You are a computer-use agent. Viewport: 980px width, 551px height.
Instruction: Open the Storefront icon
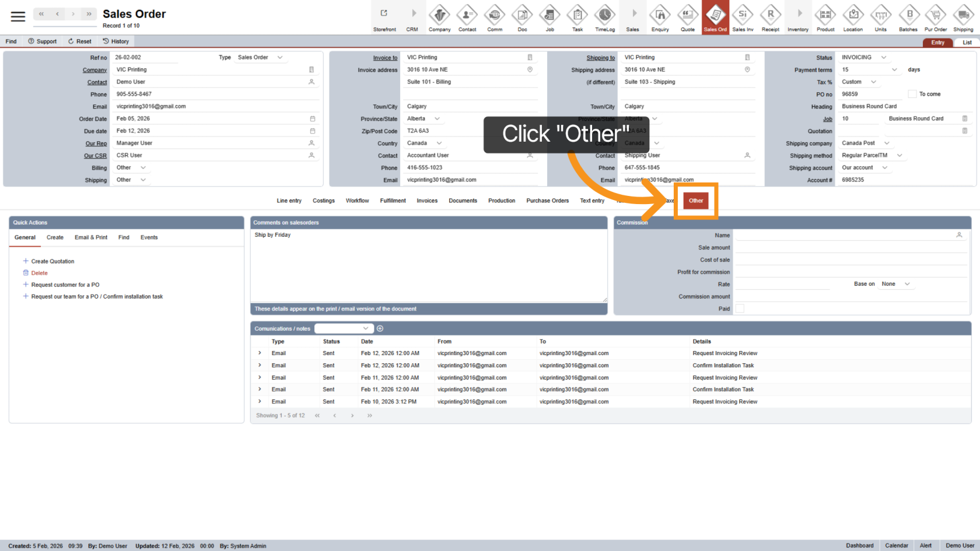(384, 17)
